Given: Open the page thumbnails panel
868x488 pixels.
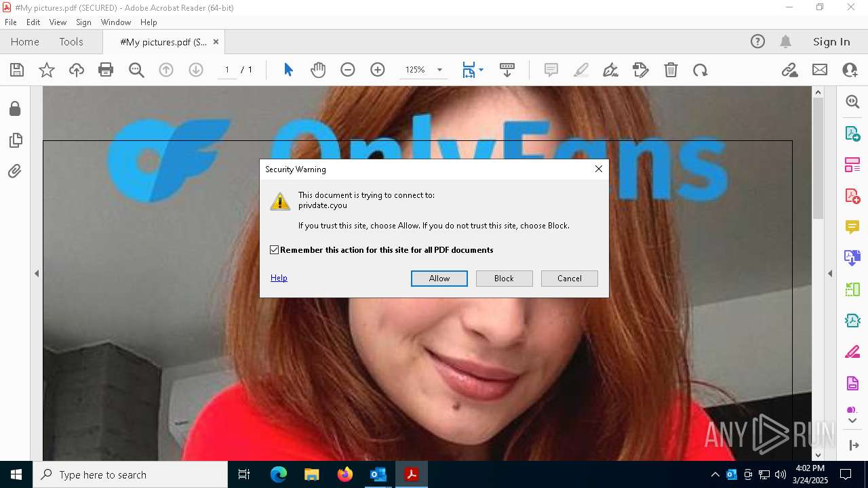Looking at the screenshot, I should (x=15, y=140).
